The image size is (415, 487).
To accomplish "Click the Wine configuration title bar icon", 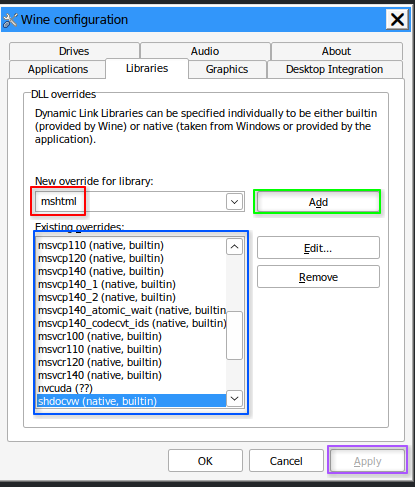I will click(10, 20).
